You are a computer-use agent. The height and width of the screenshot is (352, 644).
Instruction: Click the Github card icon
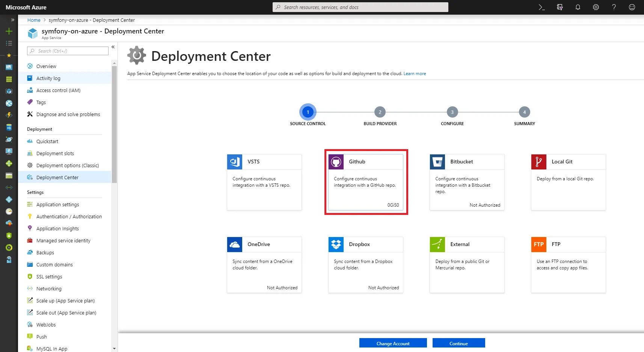point(336,162)
